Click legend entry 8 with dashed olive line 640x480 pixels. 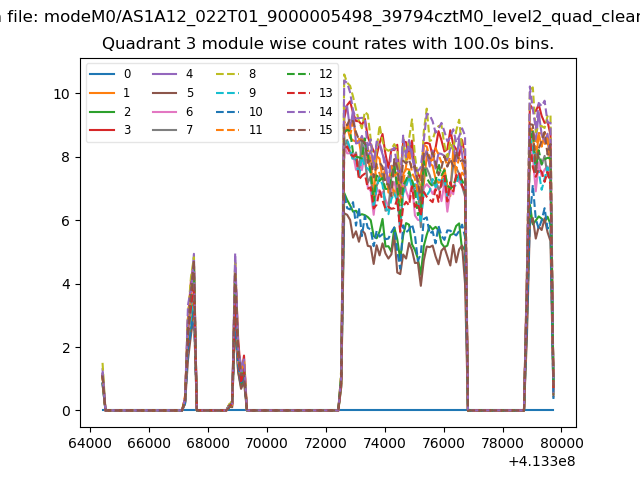(239, 74)
